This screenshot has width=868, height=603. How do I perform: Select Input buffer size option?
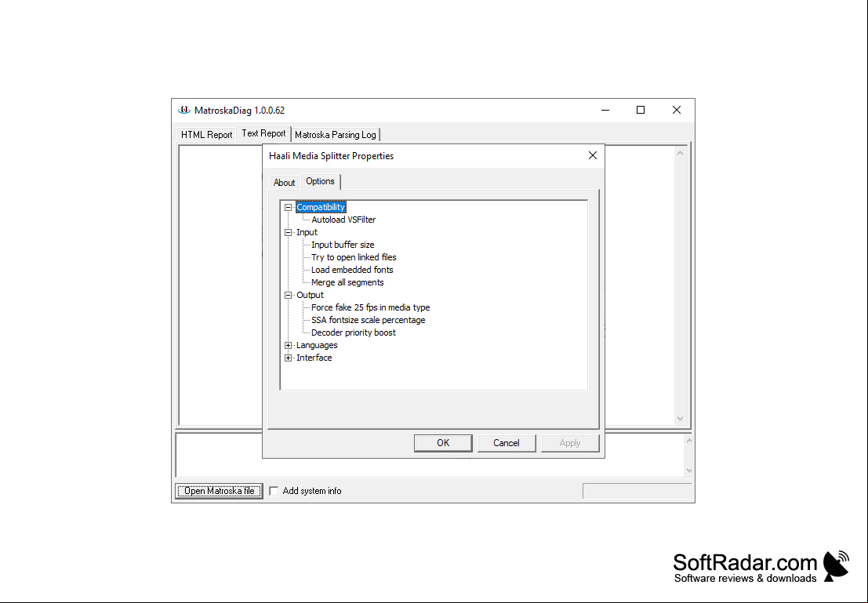[x=343, y=245]
